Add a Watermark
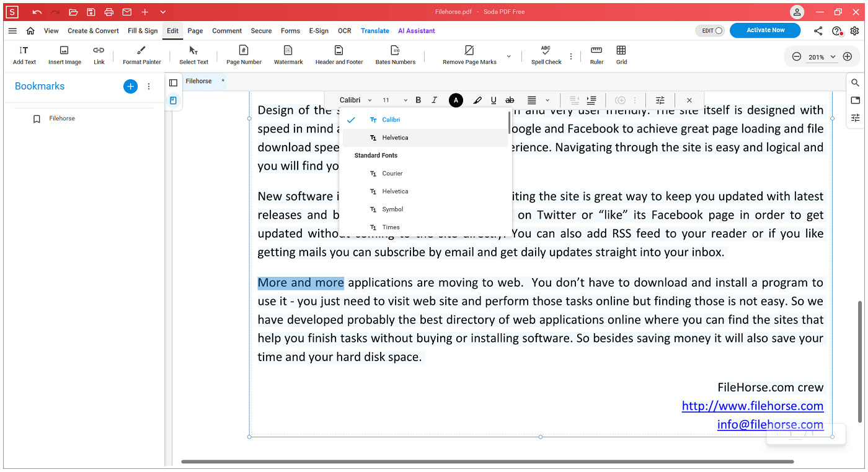The width and height of the screenshot is (868, 472). pos(288,55)
